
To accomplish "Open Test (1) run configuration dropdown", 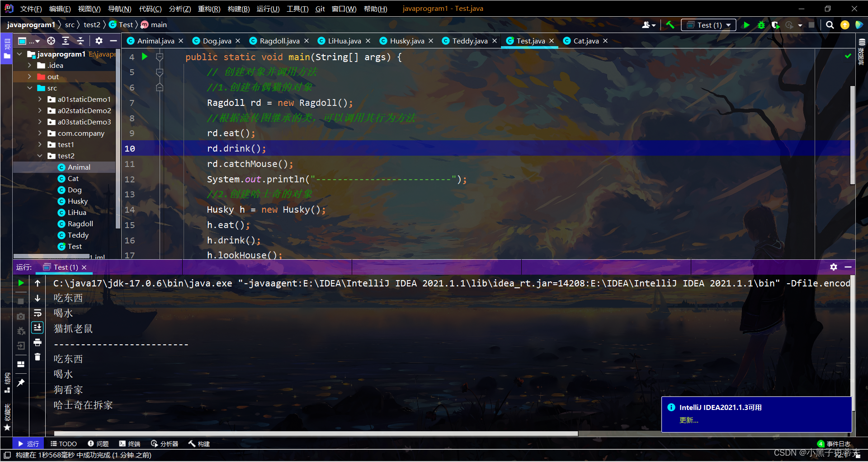I will pyautogui.click(x=708, y=25).
